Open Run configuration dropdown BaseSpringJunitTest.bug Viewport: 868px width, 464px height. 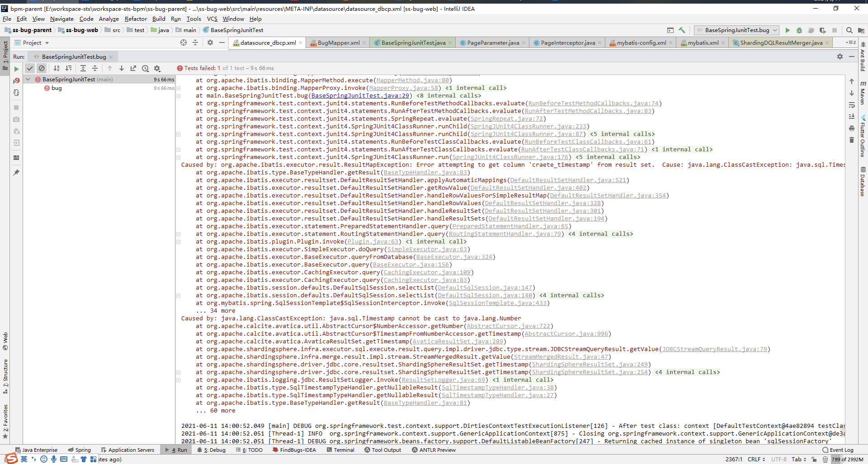pos(737,30)
